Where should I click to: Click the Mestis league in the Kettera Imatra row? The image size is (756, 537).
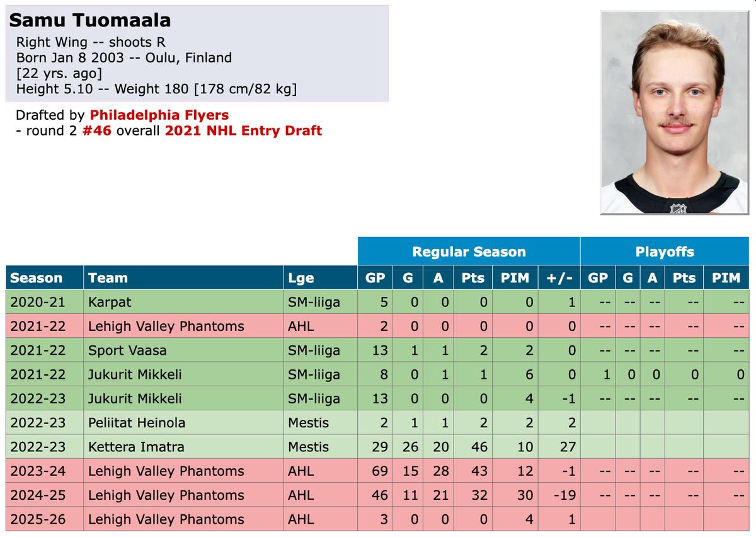[309, 447]
